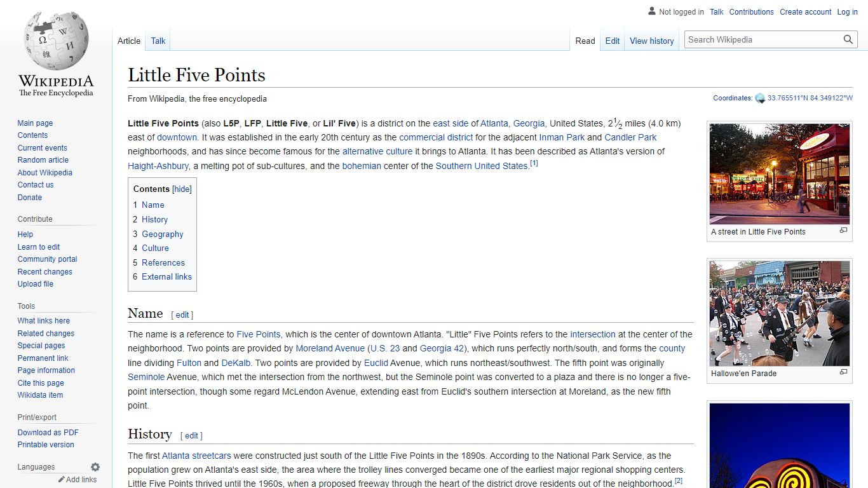Screen dimensions: 868x488
Task: Follow the alternative culture link
Action: (377, 151)
